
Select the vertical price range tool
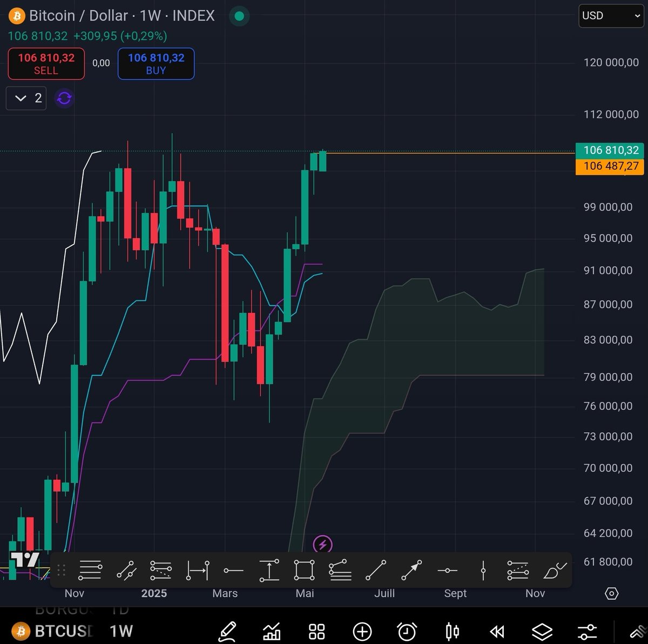pyautogui.click(x=269, y=570)
